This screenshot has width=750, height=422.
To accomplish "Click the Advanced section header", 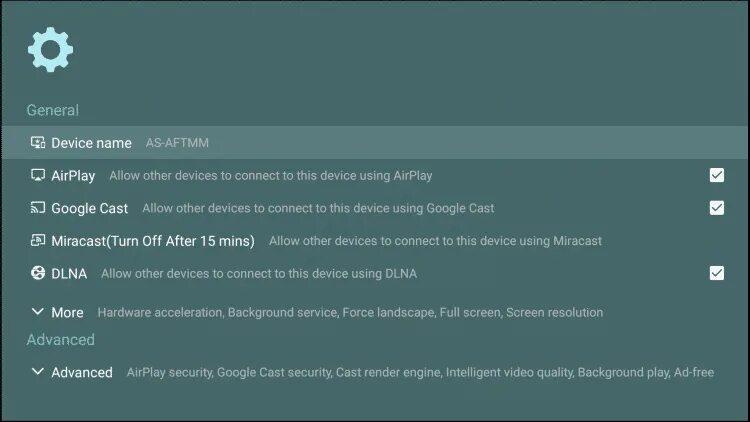I will click(x=60, y=340).
